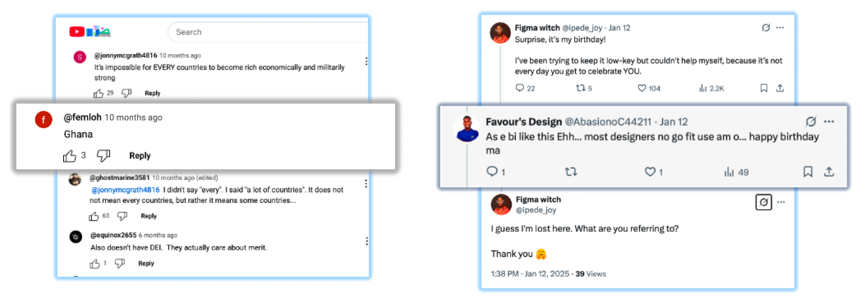Screen dimensions: 868x296
Task: Reply to the @femloh comment
Action: pos(140,156)
